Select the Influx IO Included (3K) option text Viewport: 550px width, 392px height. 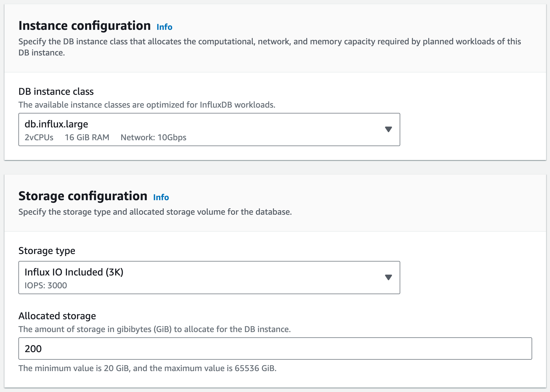tap(74, 272)
